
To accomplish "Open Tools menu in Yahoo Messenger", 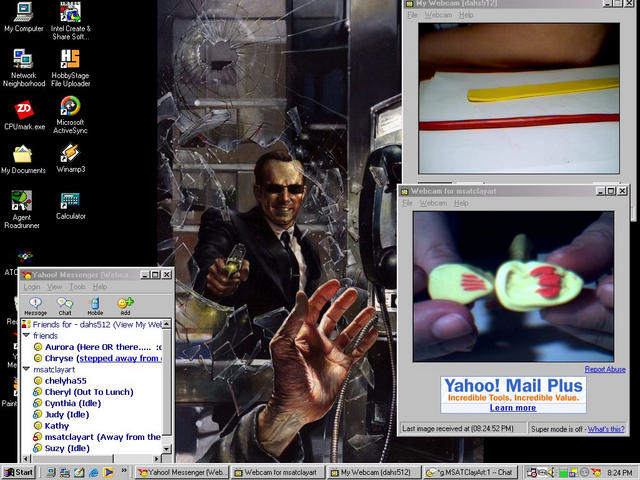I will point(78,287).
